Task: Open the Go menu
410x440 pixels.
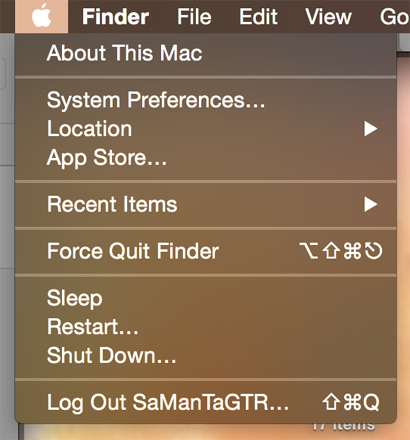Action: [x=395, y=17]
